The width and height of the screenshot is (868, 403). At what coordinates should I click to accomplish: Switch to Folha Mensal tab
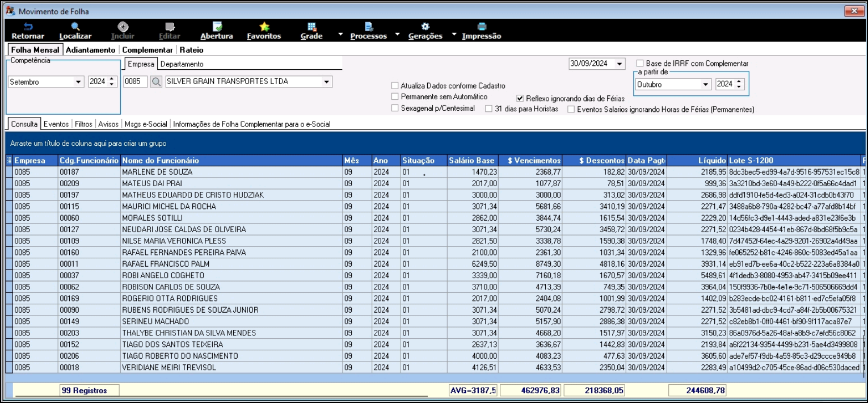35,50
